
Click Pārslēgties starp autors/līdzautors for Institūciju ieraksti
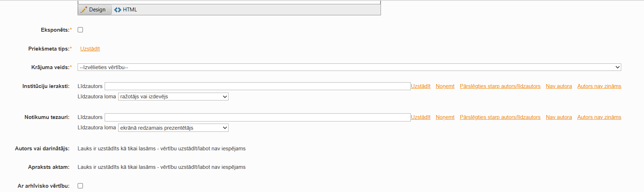[500, 86]
